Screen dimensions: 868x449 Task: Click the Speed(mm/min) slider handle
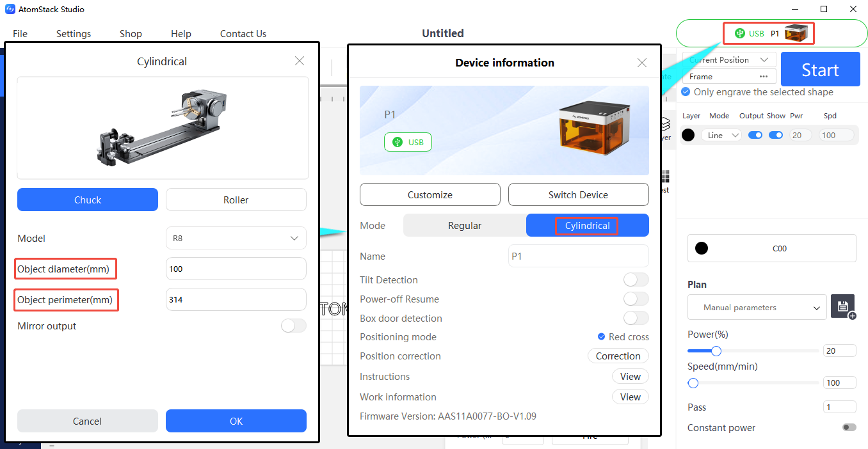click(693, 383)
